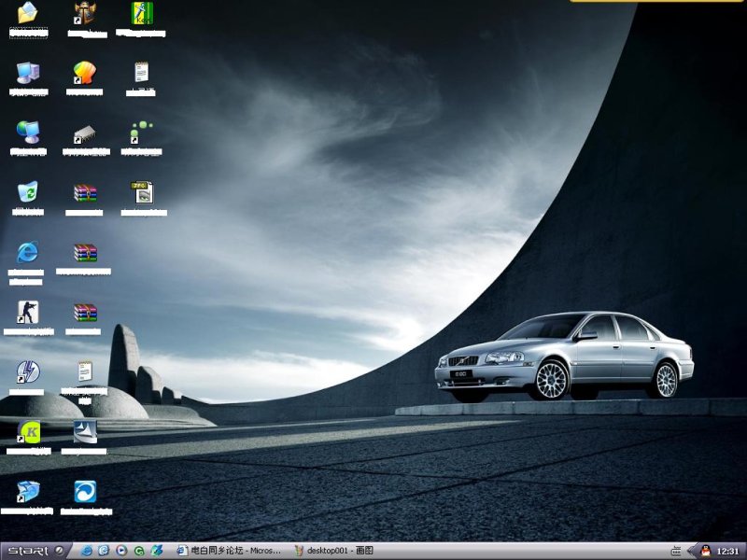Launch the Counter-Strike desktop shortcut
This screenshot has width=747, height=560.
point(26,313)
